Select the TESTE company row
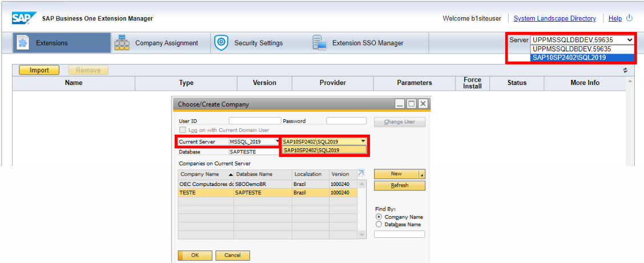 [268, 192]
